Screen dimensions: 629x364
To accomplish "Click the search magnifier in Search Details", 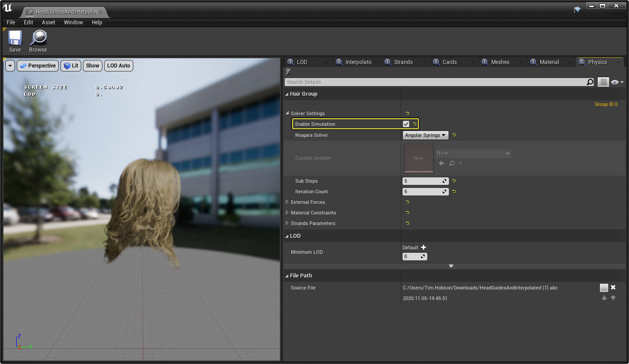I will [x=590, y=82].
